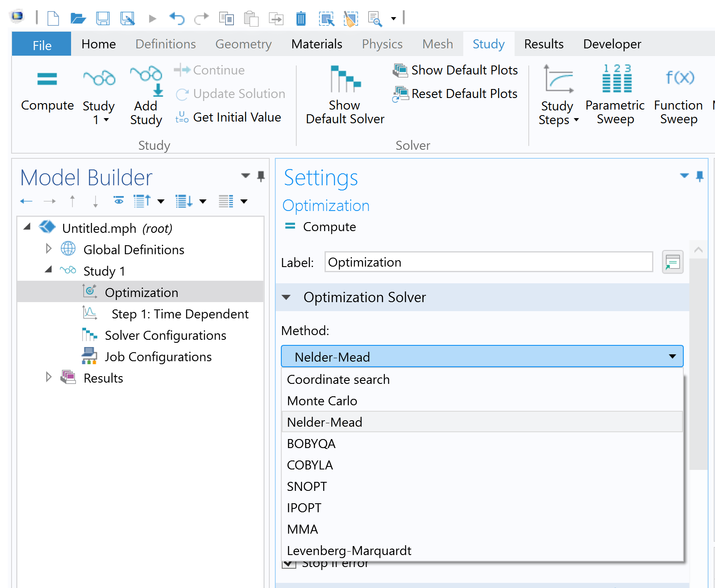Expand the Global Definitions tree node

(x=49, y=249)
